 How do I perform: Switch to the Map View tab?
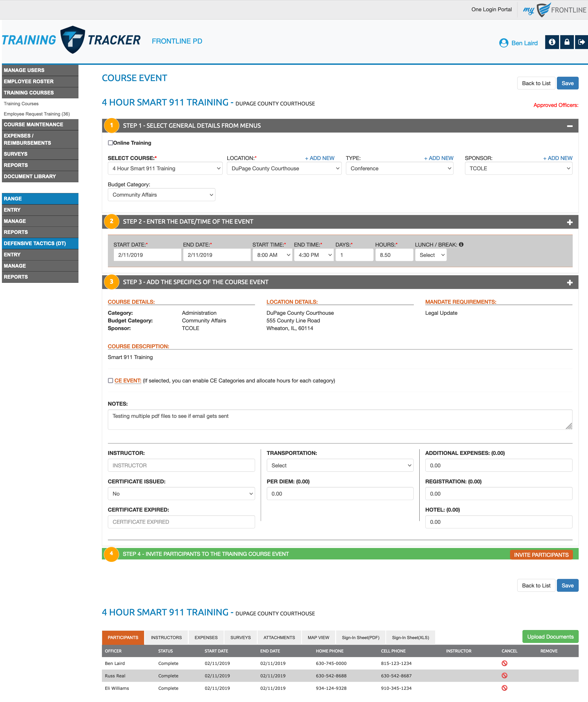click(x=318, y=637)
